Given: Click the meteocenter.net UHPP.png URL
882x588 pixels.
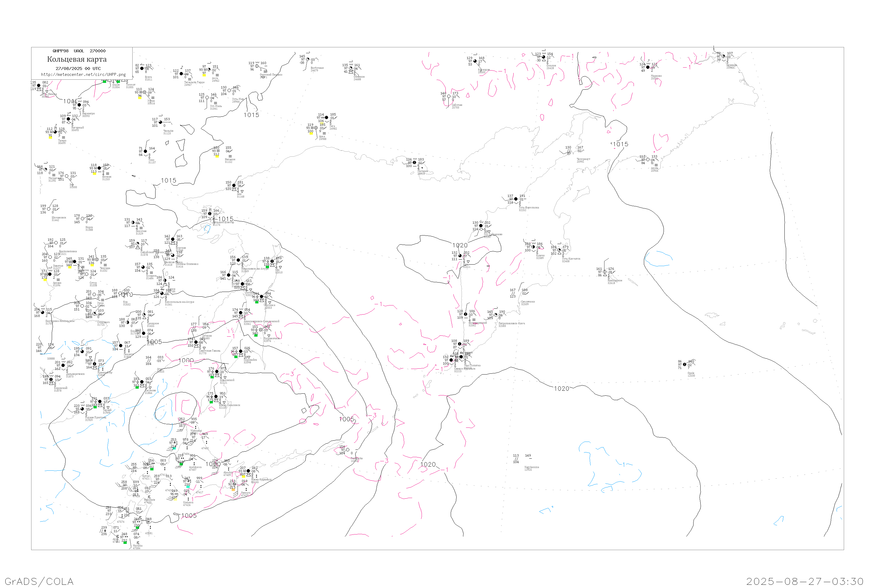Looking at the screenshot, I should [83, 75].
